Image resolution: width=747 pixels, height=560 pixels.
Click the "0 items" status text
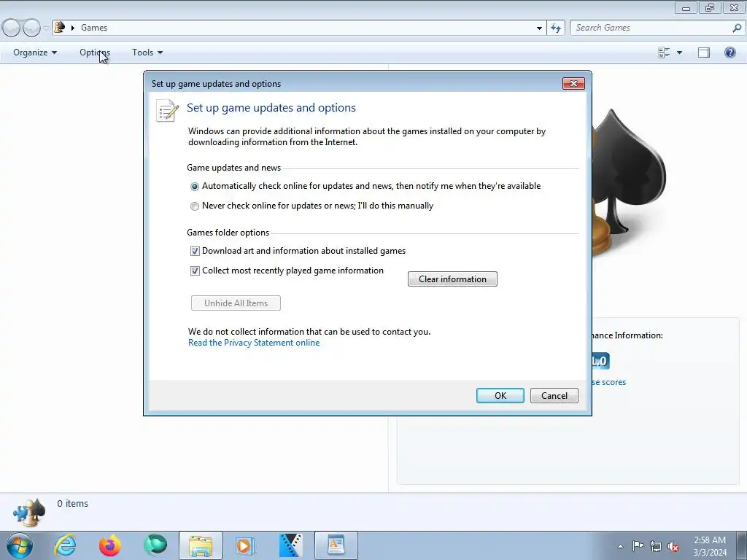[x=72, y=503]
